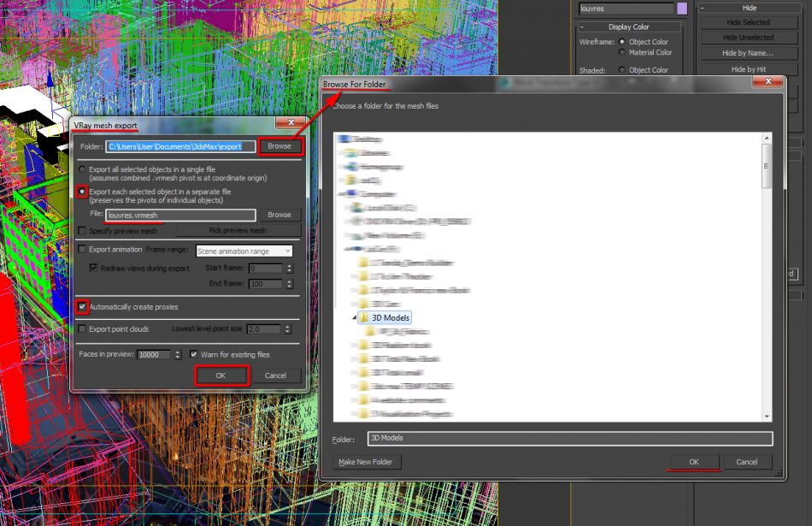Open Hide by Name dialog

747,52
